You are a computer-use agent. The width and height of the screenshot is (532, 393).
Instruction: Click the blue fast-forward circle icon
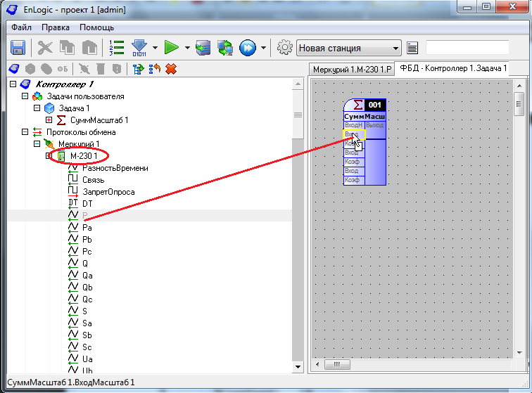coord(248,48)
